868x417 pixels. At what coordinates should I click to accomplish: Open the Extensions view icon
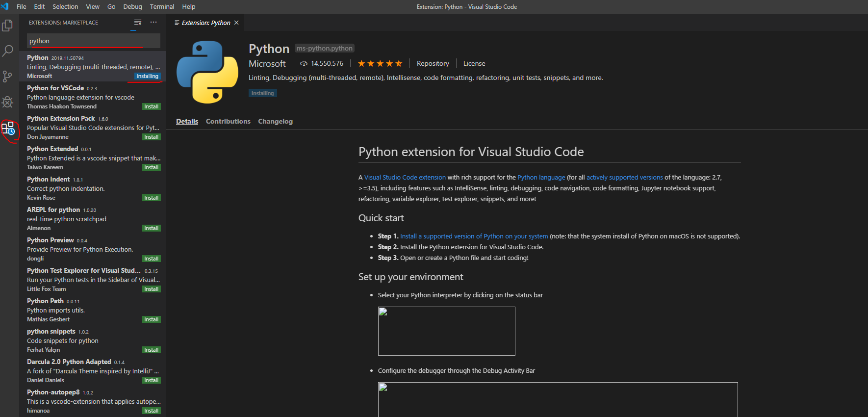(8, 129)
